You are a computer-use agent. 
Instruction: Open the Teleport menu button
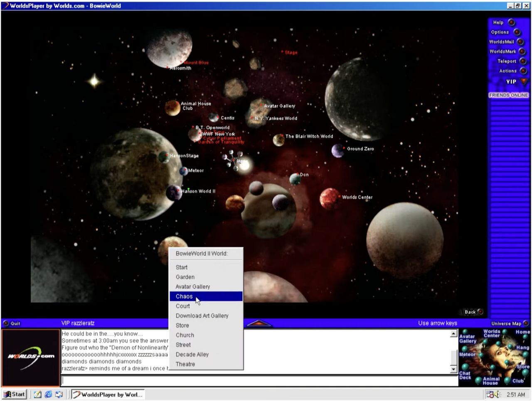point(523,61)
